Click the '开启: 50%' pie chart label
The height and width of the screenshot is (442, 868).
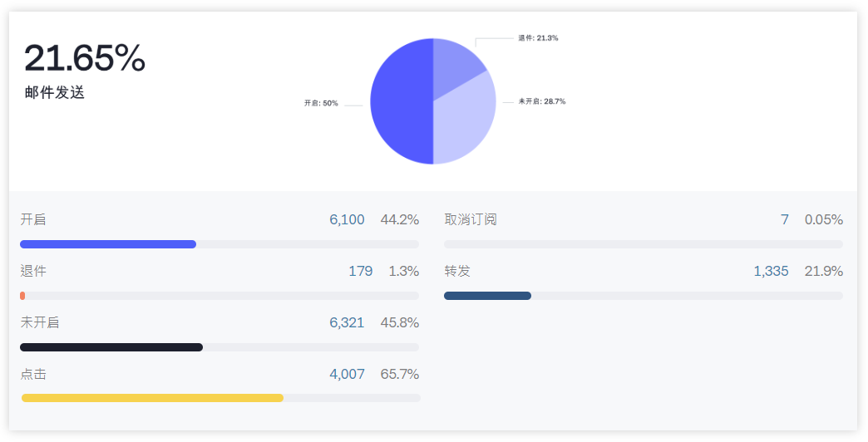[x=321, y=103]
